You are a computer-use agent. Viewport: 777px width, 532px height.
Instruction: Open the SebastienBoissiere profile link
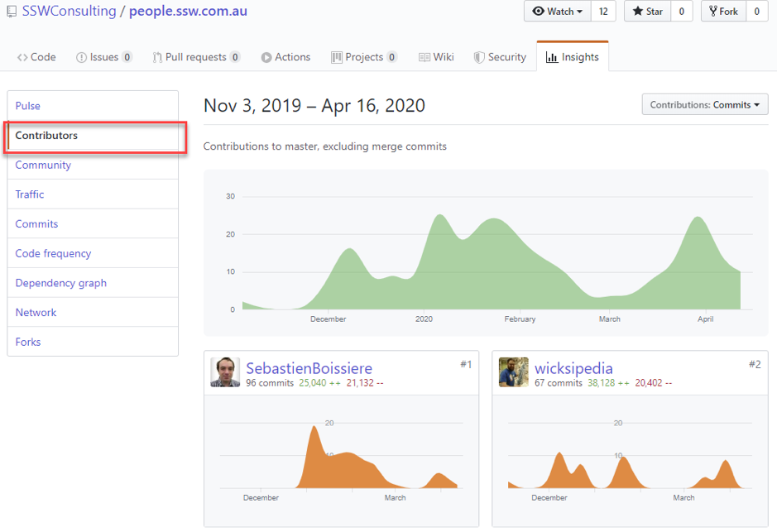[309, 368]
